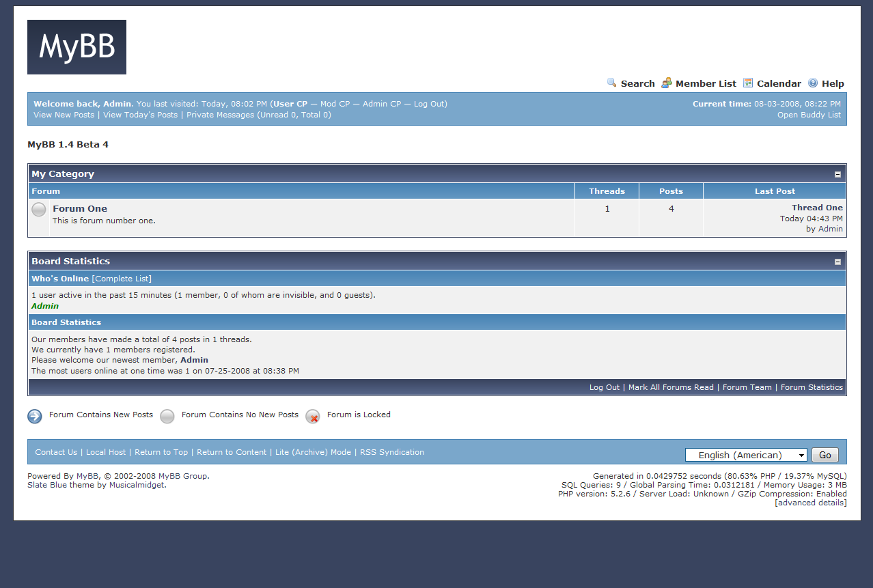Open the Forum One forum link
Image resolution: width=873 pixels, height=588 pixels.
point(80,208)
